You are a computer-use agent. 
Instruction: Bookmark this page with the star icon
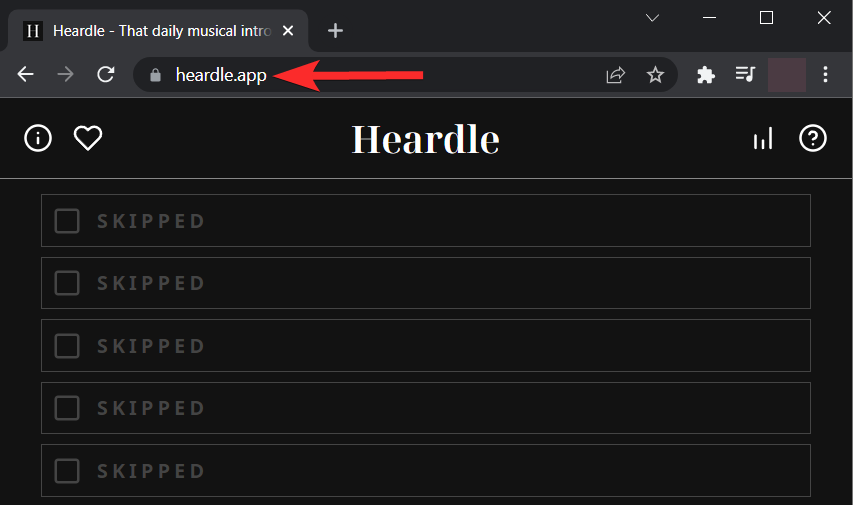[x=655, y=75]
